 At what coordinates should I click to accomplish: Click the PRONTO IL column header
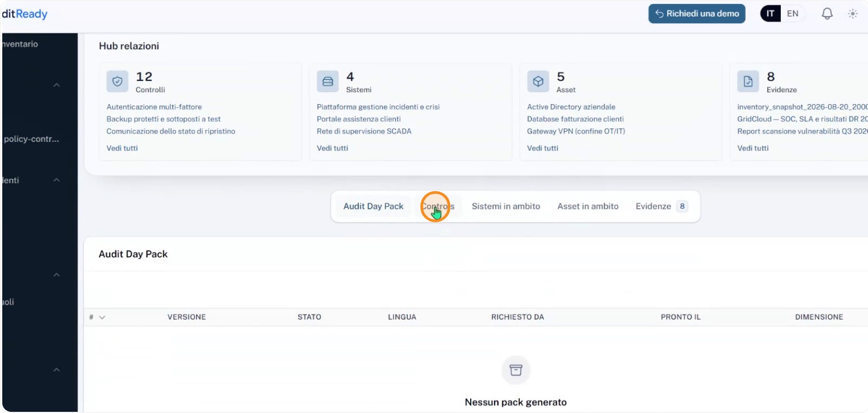(x=681, y=317)
